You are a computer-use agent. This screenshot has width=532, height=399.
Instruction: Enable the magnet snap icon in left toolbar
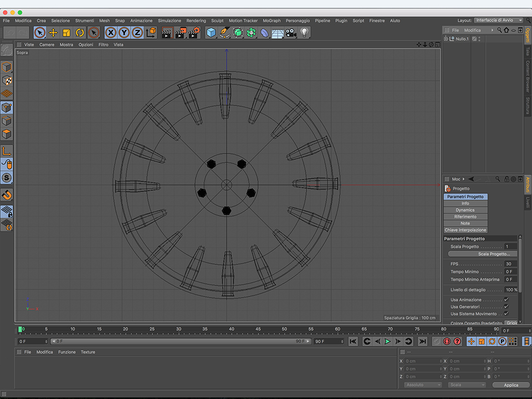7,195
